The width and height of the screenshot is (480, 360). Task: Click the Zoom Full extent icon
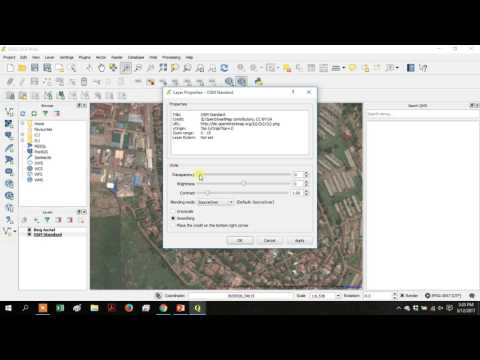coord(163,68)
